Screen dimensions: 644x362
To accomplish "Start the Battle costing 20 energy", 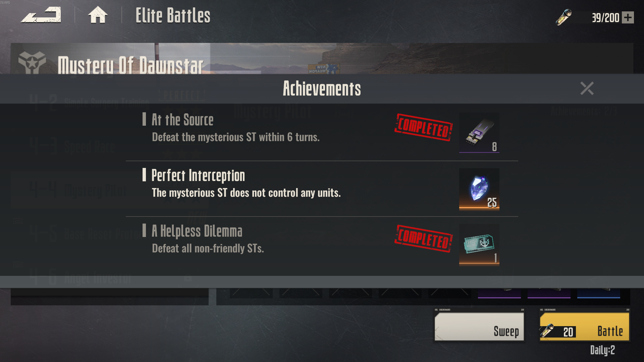I will pos(584,327).
